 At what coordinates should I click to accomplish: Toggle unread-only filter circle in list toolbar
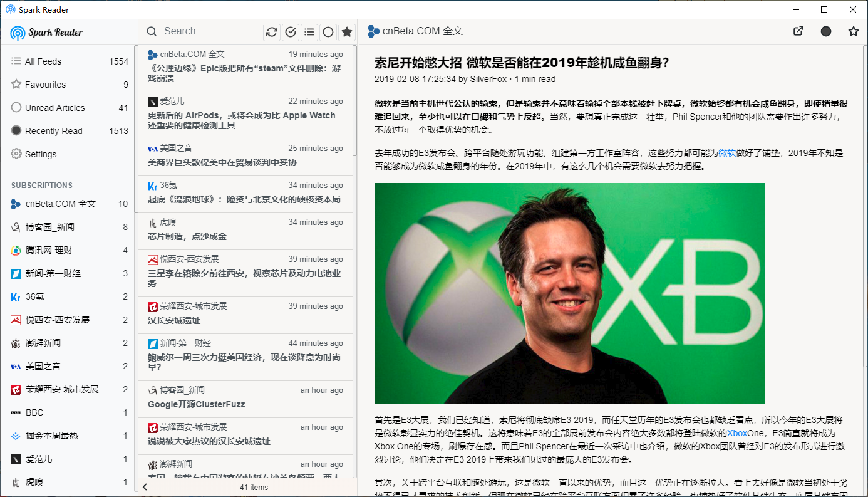tap(328, 32)
